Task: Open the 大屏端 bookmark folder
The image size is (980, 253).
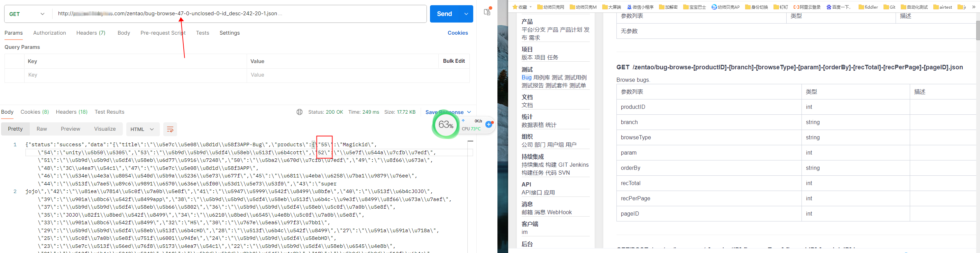Action: pos(611,7)
